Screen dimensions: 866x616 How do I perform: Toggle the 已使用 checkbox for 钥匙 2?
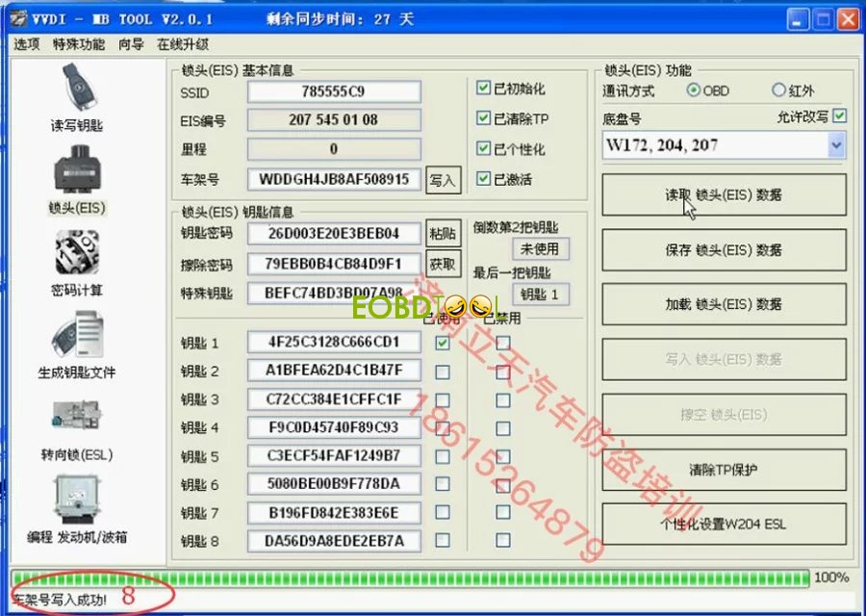[x=443, y=372]
